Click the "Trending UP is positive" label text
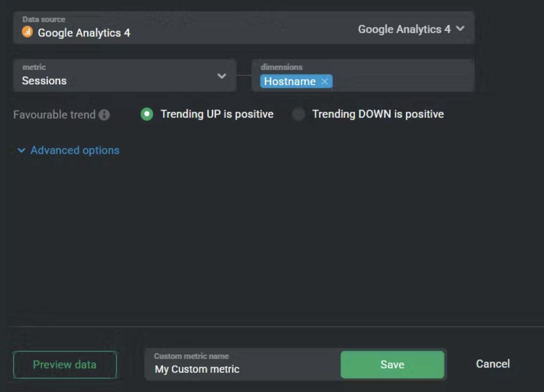Image resolution: width=544 pixels, height=392 pixels. (217, 114)
